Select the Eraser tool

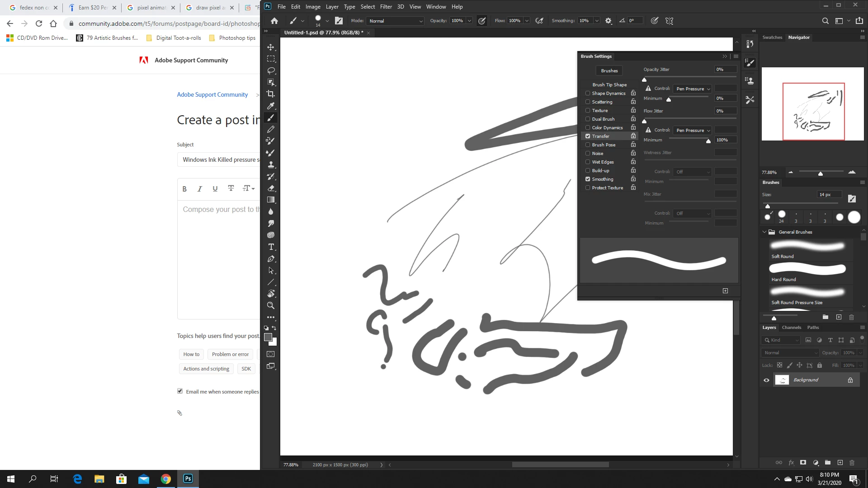click(x=271, y=188)
